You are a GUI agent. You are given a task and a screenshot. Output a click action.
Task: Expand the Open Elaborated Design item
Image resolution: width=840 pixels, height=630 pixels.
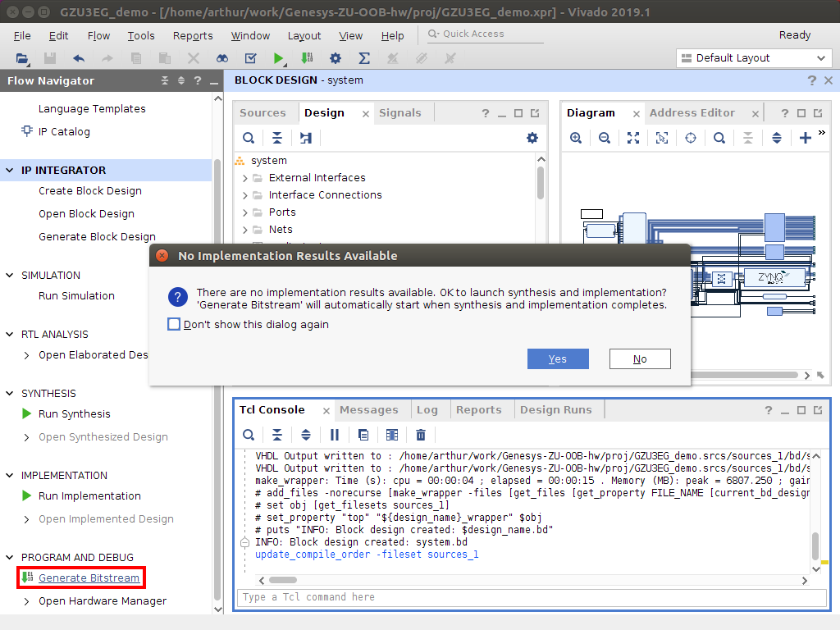pyautogui.click(x=27, y=355)
